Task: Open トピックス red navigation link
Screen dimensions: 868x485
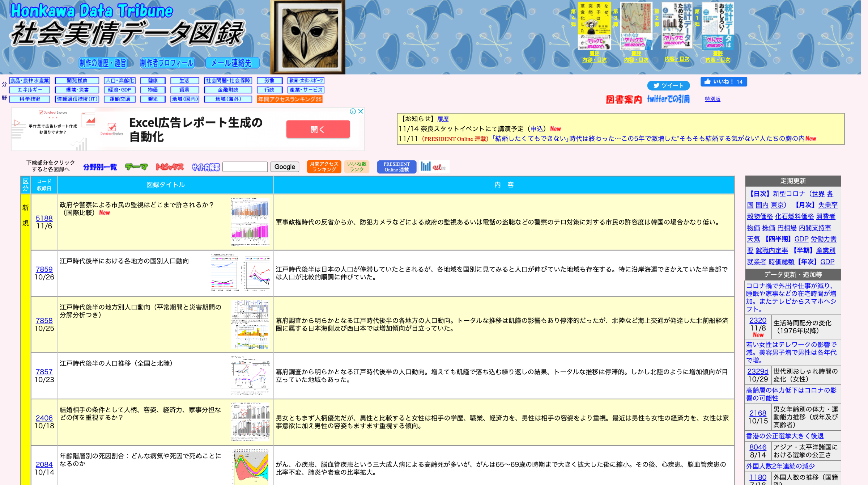Action: 170,167
